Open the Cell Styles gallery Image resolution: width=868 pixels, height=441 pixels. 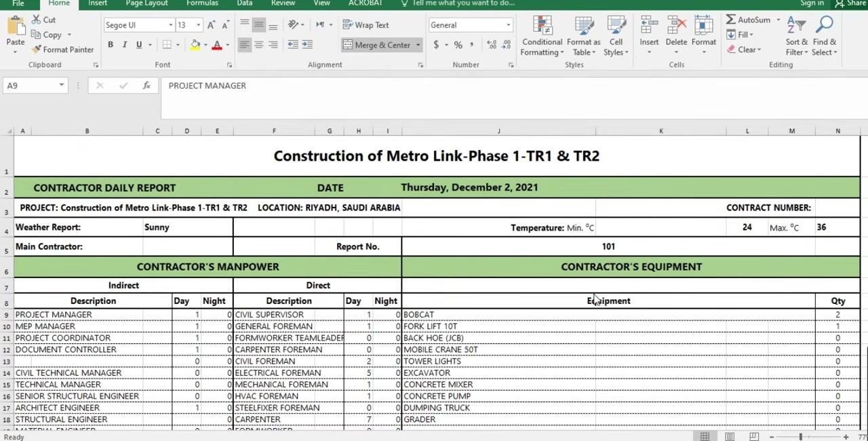(x=616, y=36)
